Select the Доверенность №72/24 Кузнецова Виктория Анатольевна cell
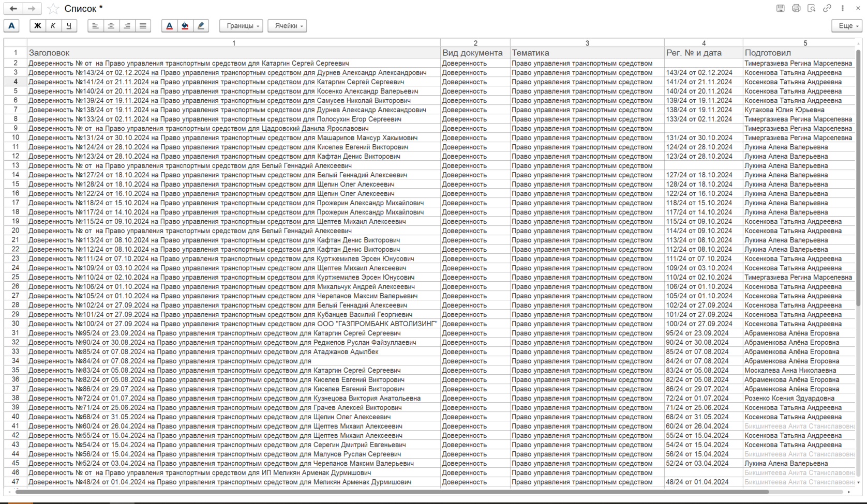The height and width of the screenshot is (504, 867). click(x=234, y=398)
